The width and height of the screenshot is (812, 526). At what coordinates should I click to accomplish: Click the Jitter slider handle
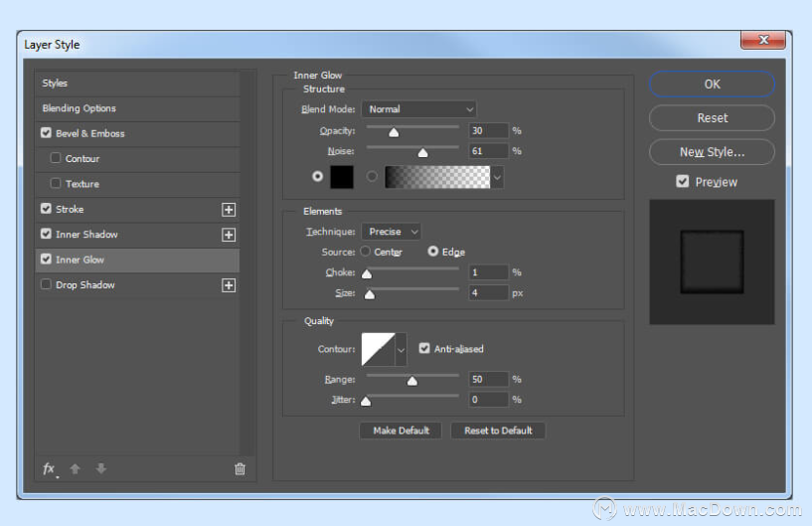(366, 402)
